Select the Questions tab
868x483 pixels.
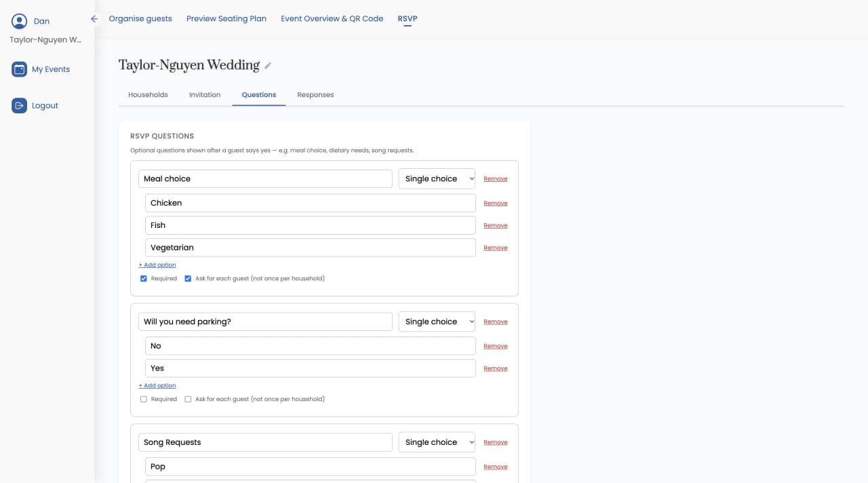259,95
